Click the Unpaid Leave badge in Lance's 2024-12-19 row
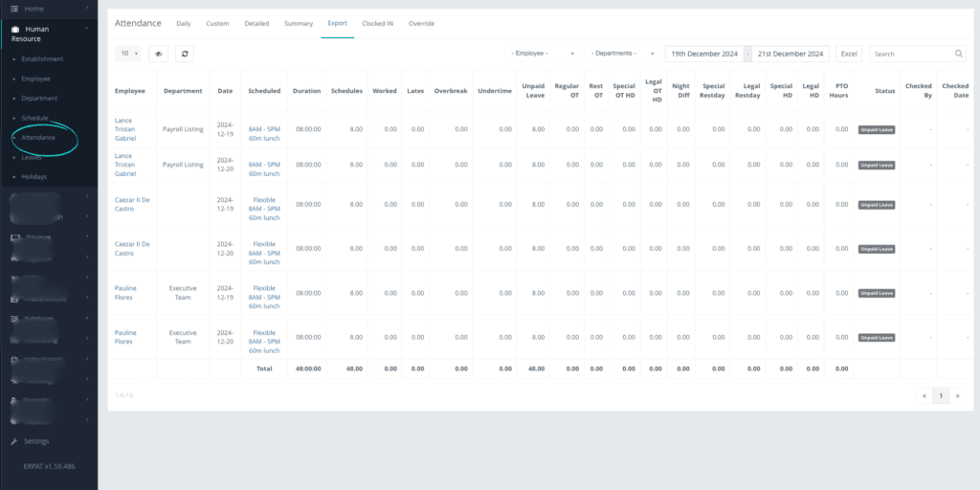This screenshot has height=490, width=980. coord(877,130)
